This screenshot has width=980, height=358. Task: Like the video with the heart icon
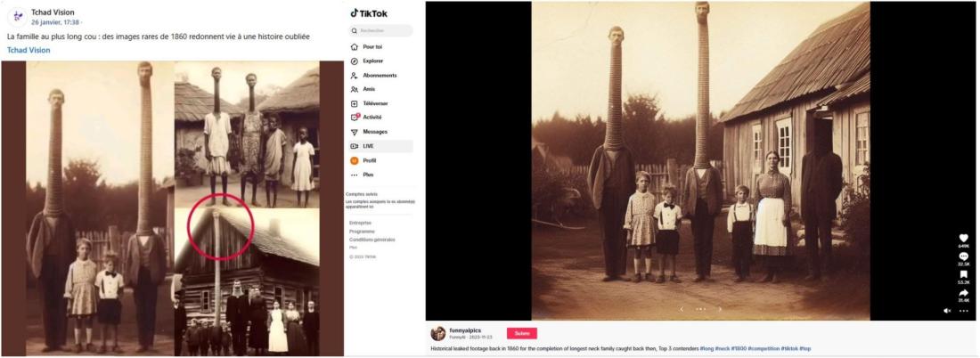963,238
